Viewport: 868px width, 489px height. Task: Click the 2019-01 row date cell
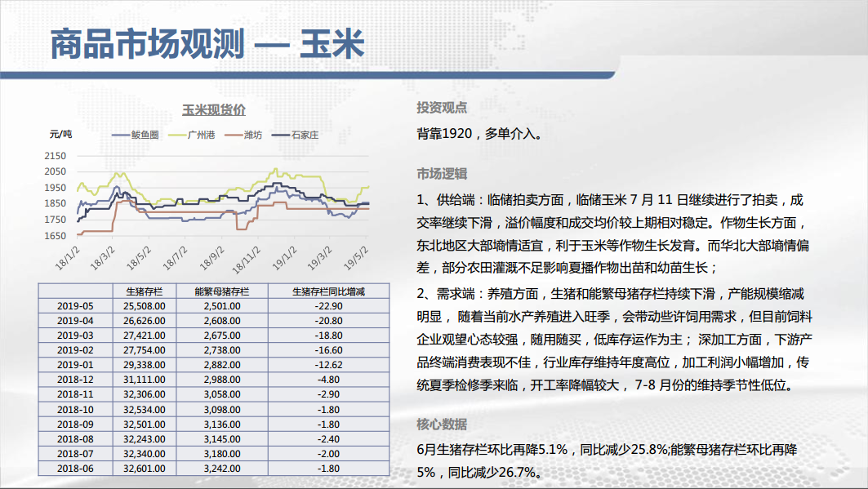(x=75, y=365)
